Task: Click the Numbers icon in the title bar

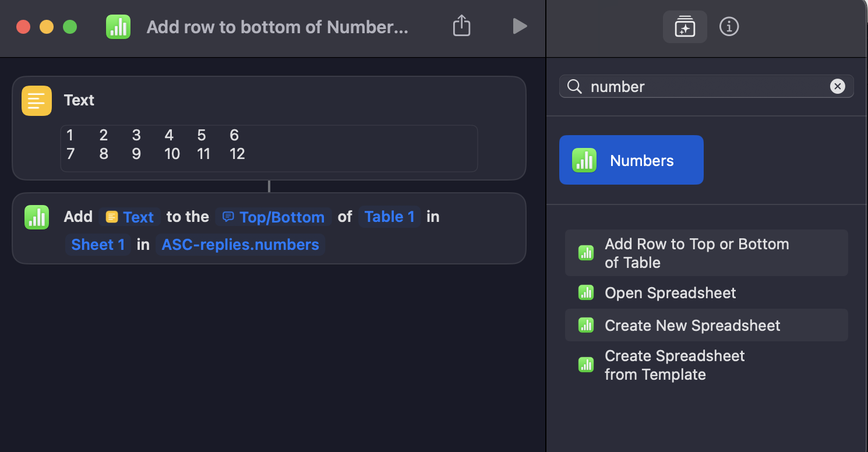Action: pyautogui.click(x=118, y=27)
